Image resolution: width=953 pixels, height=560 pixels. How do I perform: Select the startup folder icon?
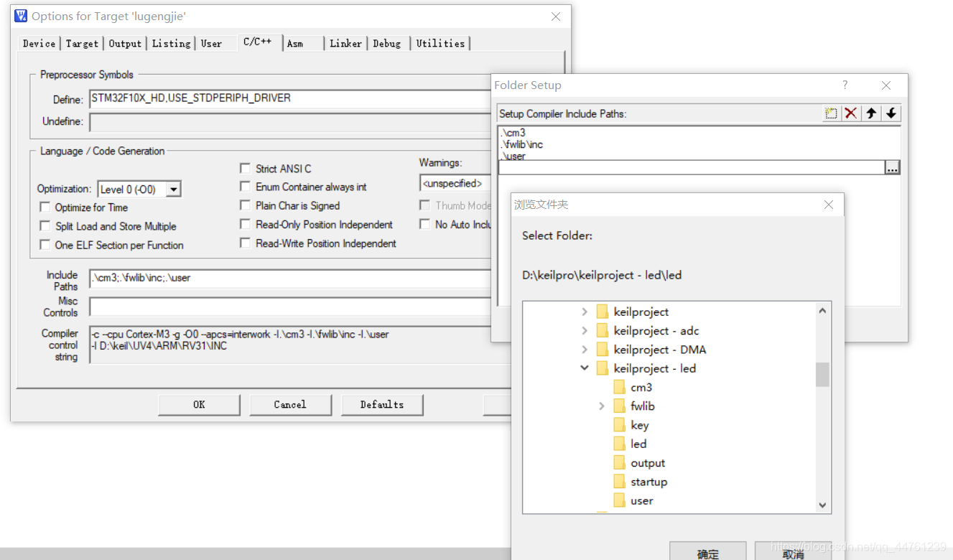[x=620, y=482]
